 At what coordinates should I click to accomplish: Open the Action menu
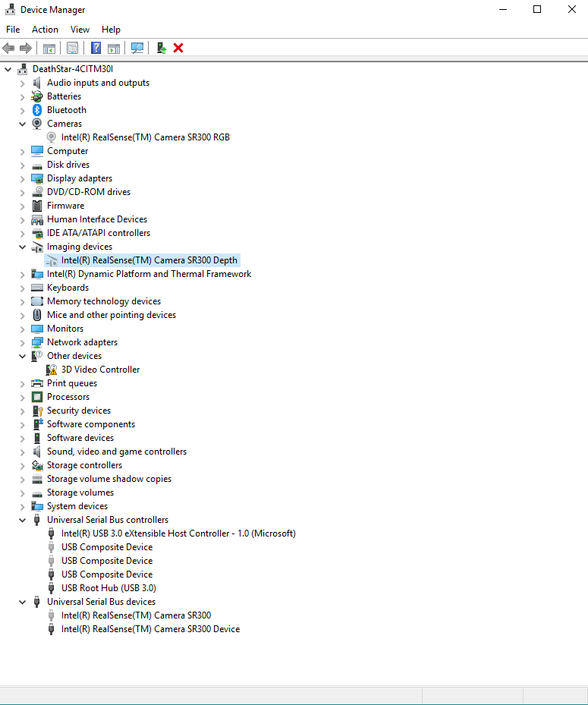coord(45,30)
